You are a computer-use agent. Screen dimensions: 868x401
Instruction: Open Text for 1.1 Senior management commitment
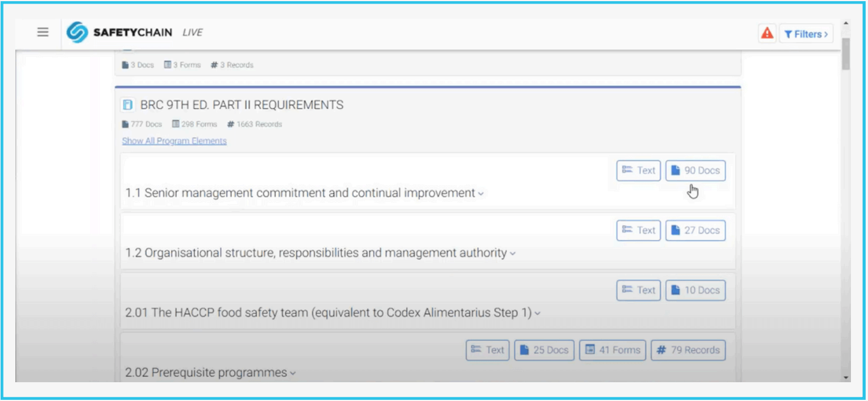coord(639,170)
